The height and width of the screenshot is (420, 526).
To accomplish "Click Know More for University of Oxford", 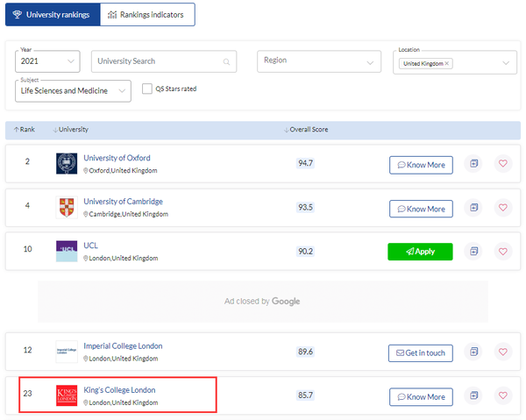I will [x=421, y=165].
